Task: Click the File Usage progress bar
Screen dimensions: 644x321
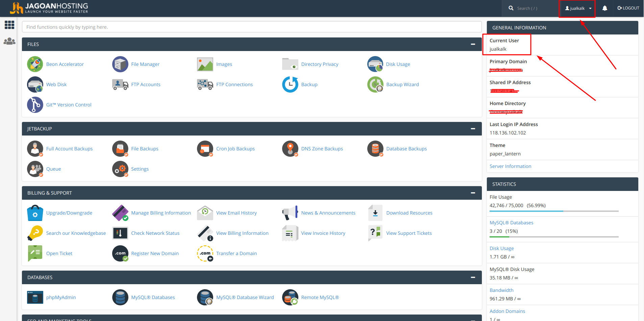Action: tap(554, 211)
